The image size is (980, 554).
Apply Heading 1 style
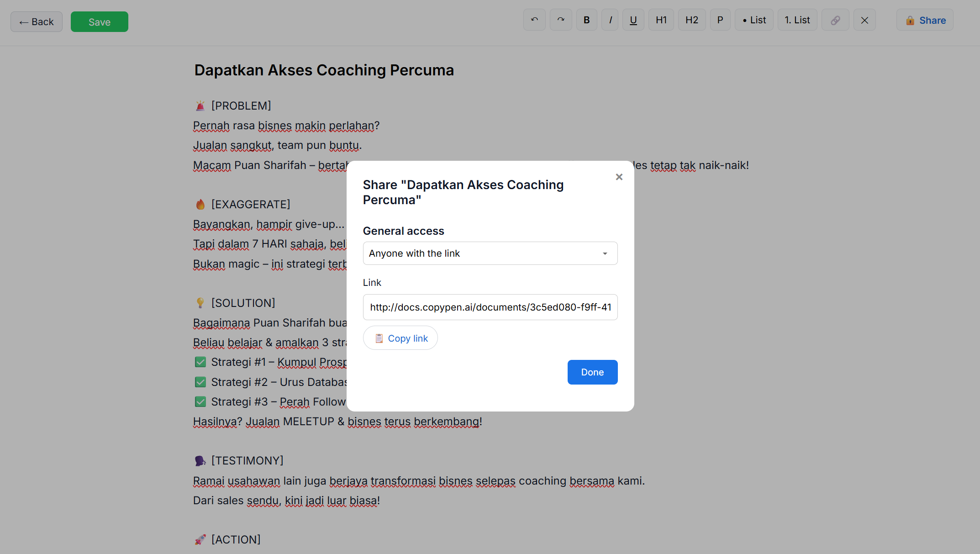click(661, 20)
